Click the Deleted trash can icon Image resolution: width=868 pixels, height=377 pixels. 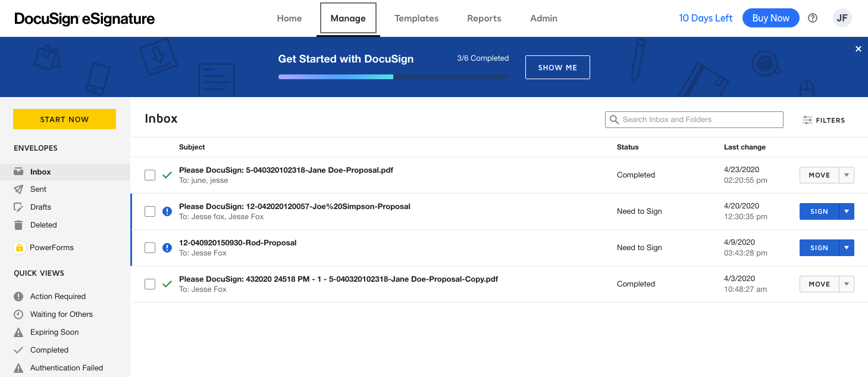click(18, 225)
